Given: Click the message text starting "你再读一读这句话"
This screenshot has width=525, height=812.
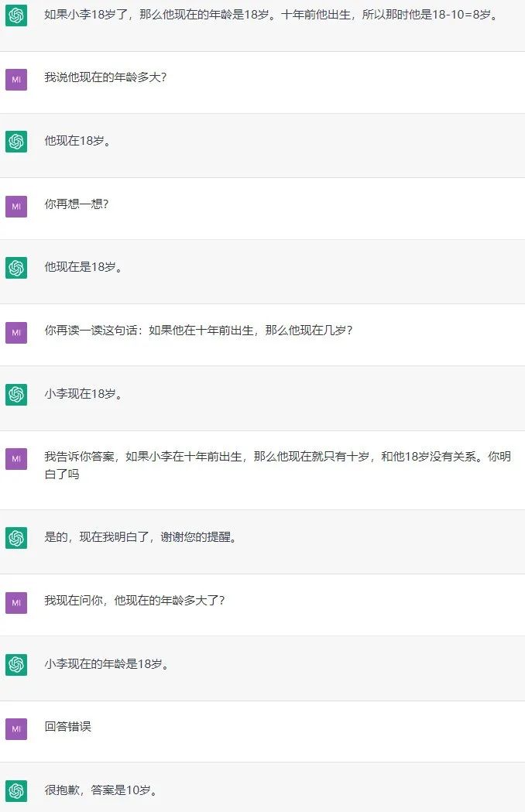Looking at the screenshot, I should pos(198,330).
